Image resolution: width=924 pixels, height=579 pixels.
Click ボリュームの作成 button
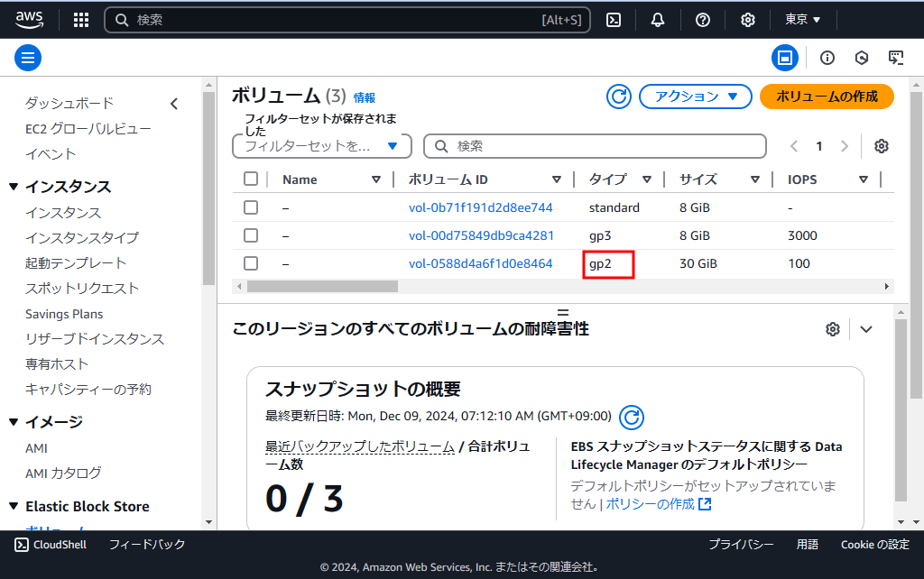click(x=827, y=96)
